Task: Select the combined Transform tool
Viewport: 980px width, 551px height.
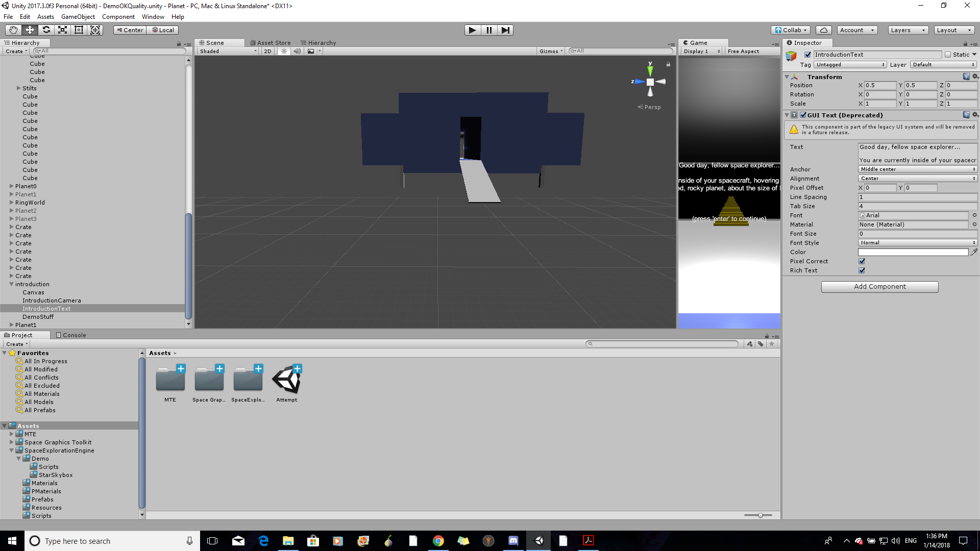Action: 95,30
